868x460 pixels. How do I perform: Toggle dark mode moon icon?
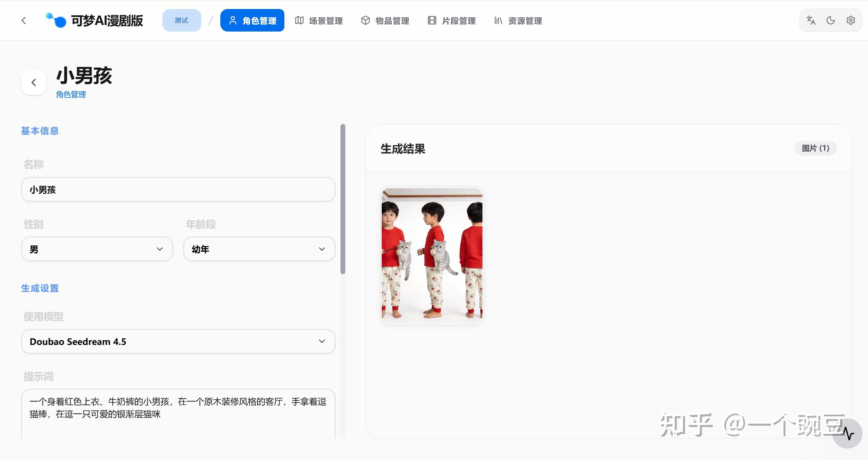tap(831, 20)
